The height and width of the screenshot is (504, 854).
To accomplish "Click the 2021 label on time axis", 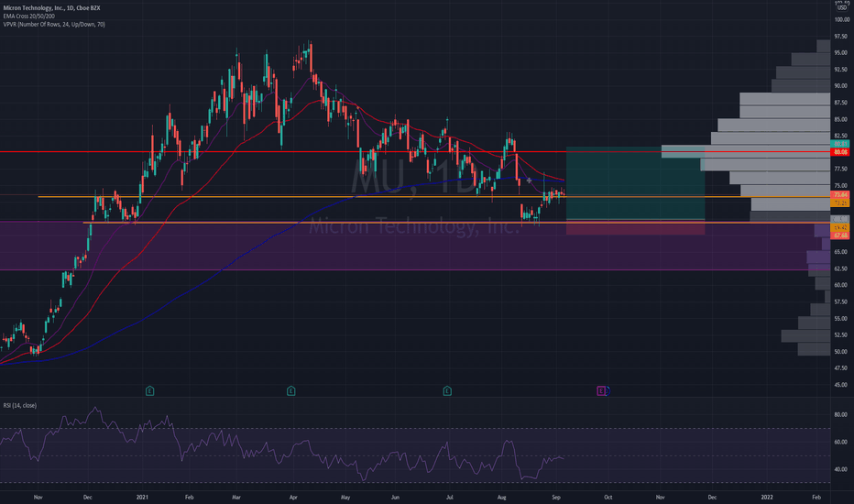I will coord(142,497).
